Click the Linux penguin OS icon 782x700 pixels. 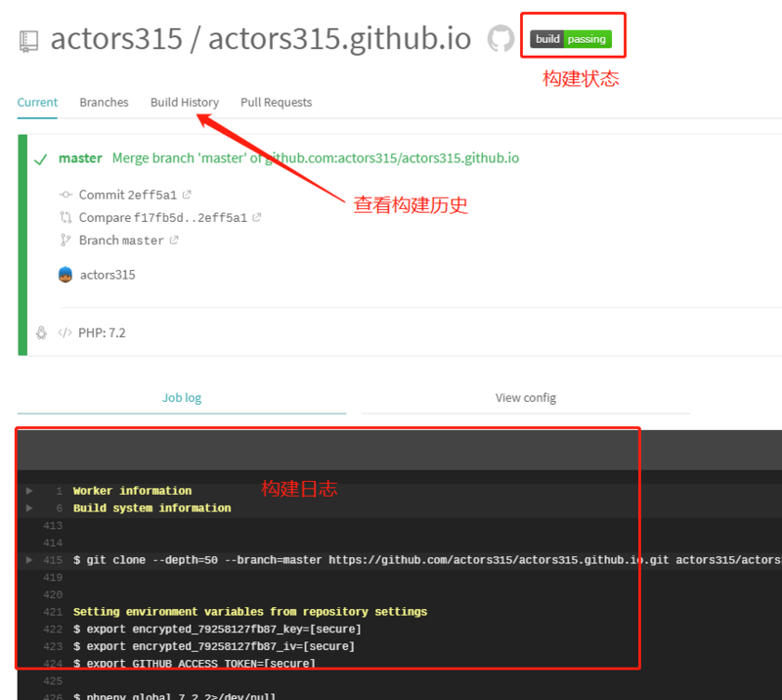coord(41,332)
